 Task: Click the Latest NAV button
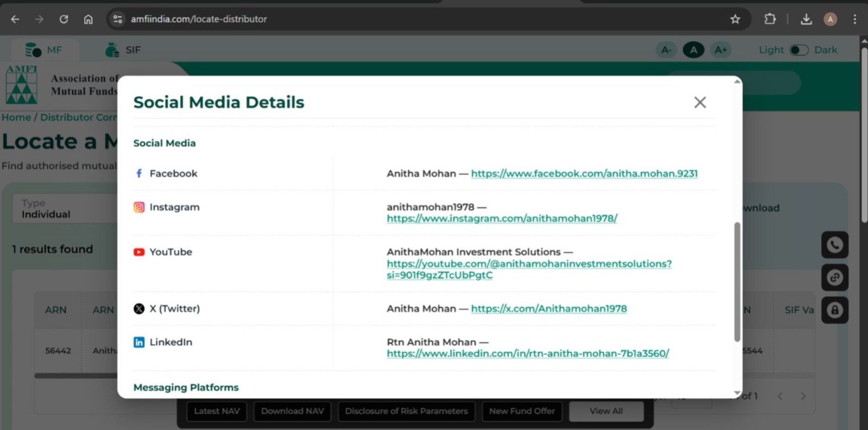pos(217,411)
